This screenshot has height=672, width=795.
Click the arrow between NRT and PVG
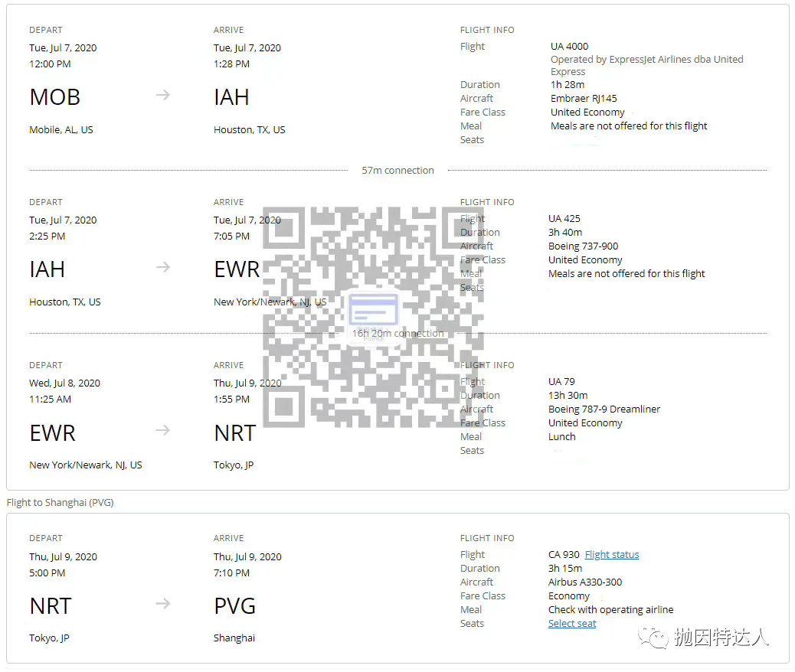(162, 604)
